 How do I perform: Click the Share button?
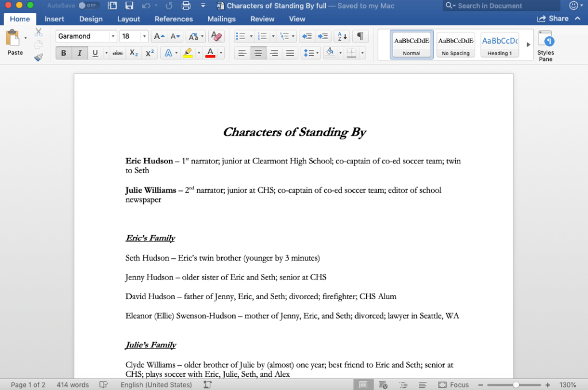[553, 19]
